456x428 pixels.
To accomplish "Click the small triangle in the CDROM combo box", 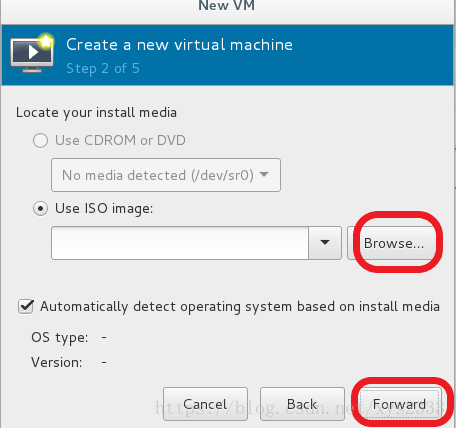I will 264,174.
